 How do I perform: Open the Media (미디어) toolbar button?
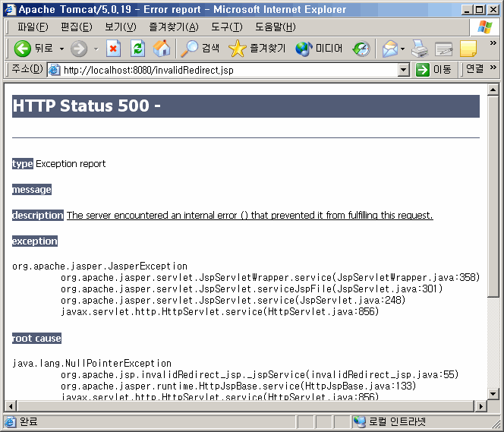coord(319,49)
